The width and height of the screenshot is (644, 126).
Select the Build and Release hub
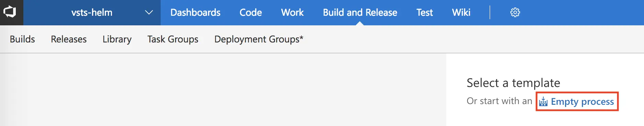[360, 13]
